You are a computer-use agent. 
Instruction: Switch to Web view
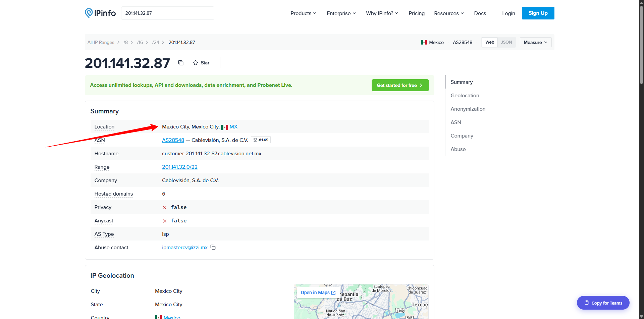click(x=490, y=42)
